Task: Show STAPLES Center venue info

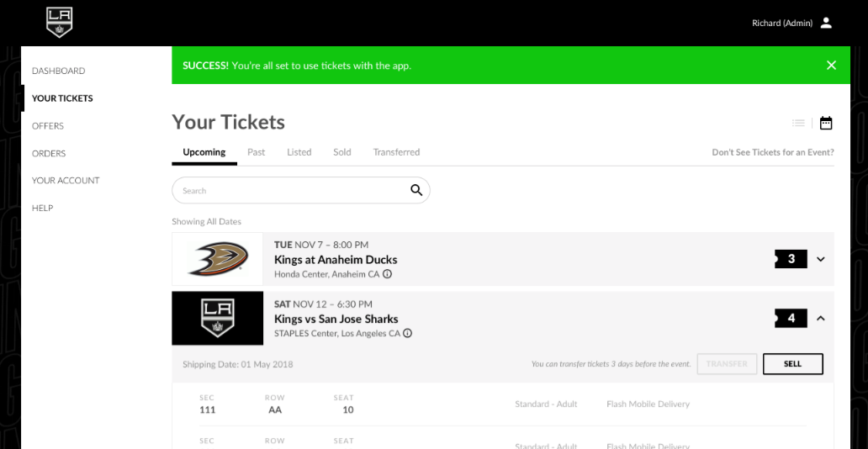Action: [x=408, y=333]
